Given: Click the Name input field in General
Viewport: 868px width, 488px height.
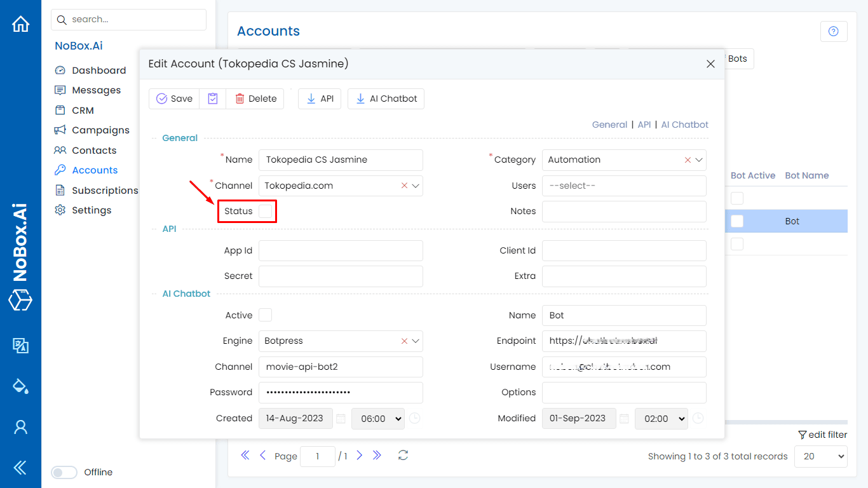Looking at the screenshot, I should click(x=341, y=160).
